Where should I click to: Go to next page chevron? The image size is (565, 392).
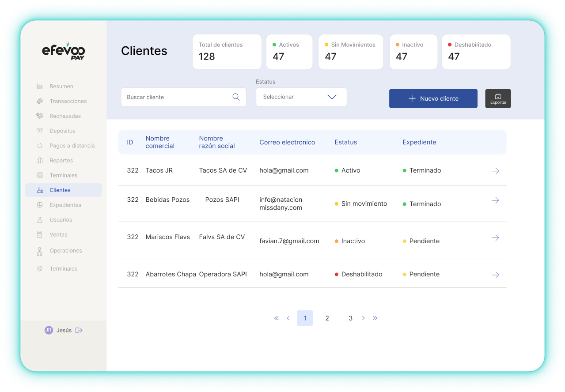(364, 318)
